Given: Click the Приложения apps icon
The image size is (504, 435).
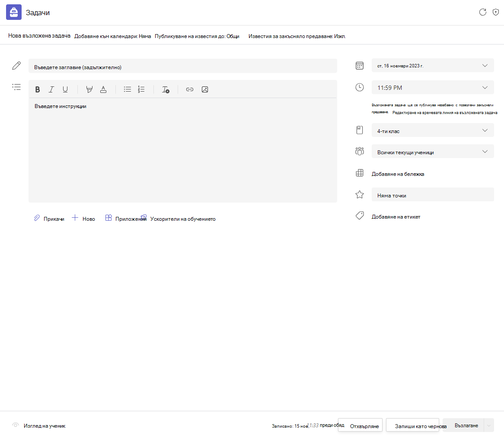Looking at the screenshot, I should [x=108, y=218].
